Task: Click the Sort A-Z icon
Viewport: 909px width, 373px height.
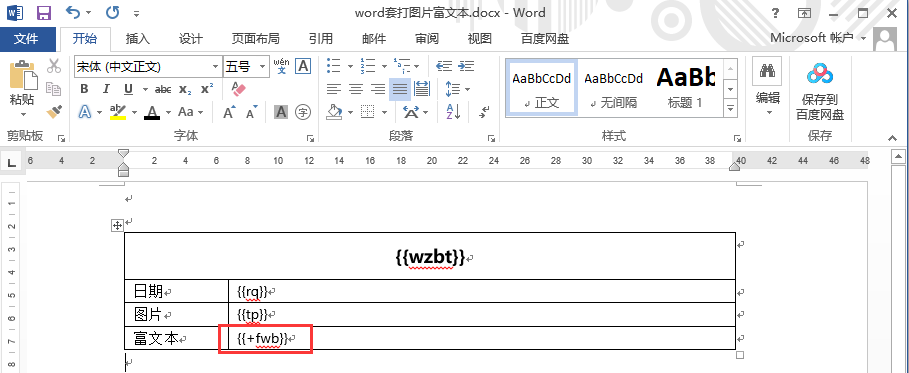Action: (453, 111)
